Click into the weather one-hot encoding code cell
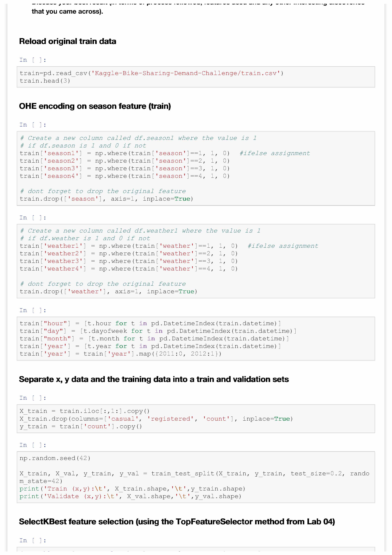392x555 pixels. (196, 261)
